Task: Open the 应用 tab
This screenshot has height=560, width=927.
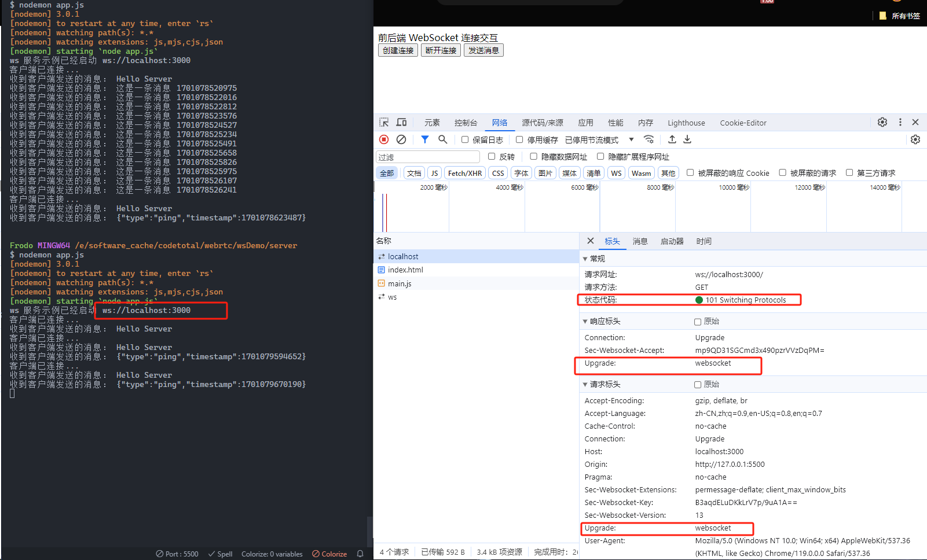Action: [x=585, y=123]
